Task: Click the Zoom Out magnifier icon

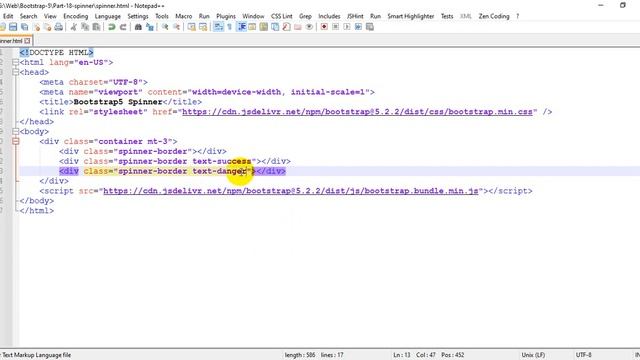Action: [x=176, y=27]
